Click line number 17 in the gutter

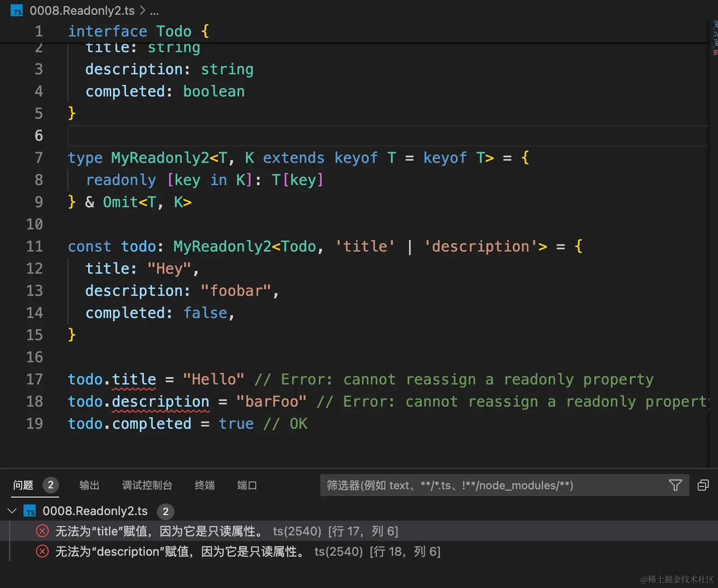(x=35, y=379)
